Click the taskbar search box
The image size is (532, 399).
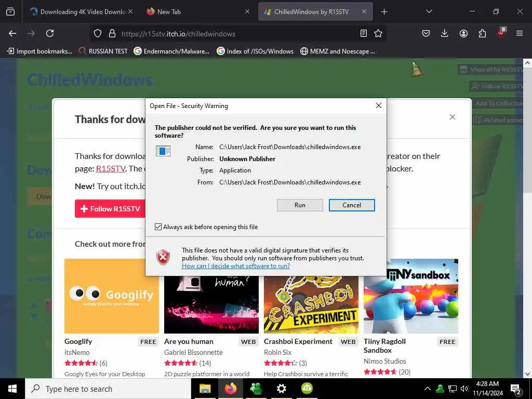coord(108,389)
